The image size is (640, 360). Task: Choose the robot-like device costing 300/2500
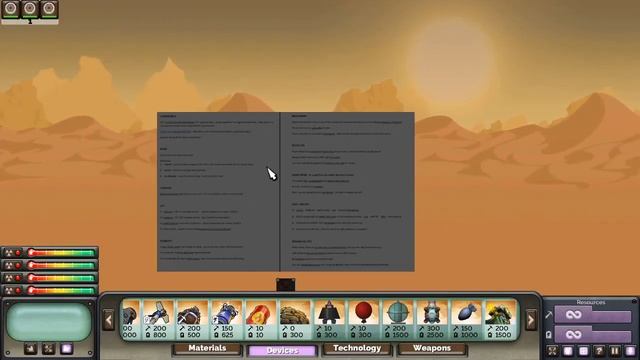432,320
